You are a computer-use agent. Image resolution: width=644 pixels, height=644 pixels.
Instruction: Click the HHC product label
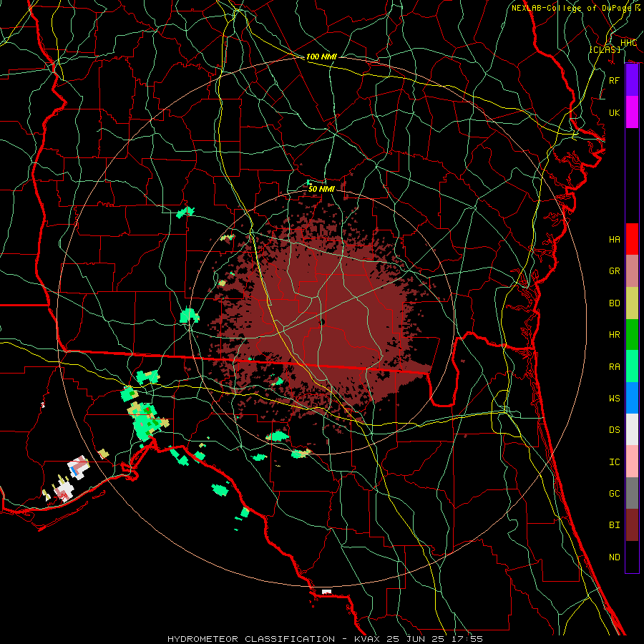pos(628,43)
